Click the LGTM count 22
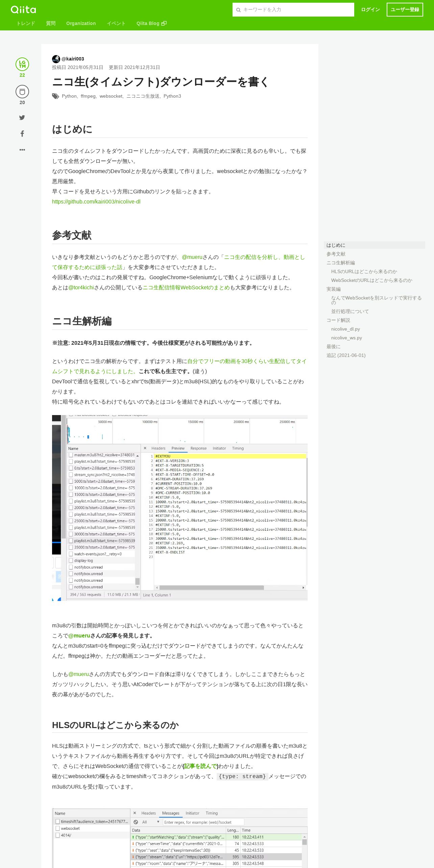The image size is (434, 868). pos(22,75)
